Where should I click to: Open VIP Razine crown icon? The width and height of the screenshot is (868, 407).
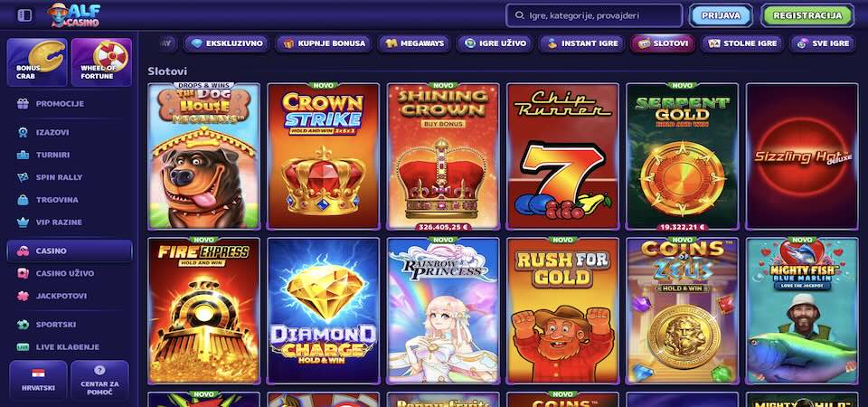pyautogui.click(x=23, y=222)
